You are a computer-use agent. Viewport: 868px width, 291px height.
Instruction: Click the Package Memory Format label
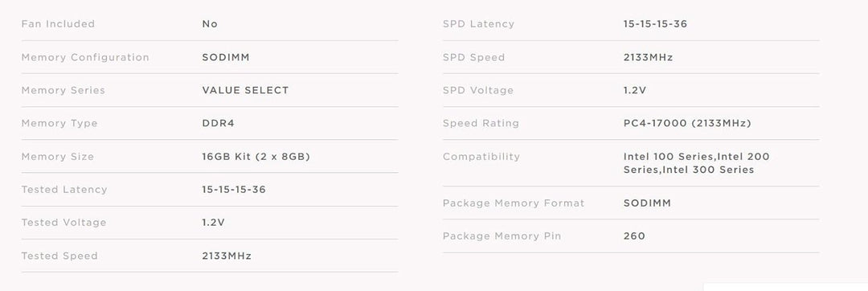tap(514, 203)
